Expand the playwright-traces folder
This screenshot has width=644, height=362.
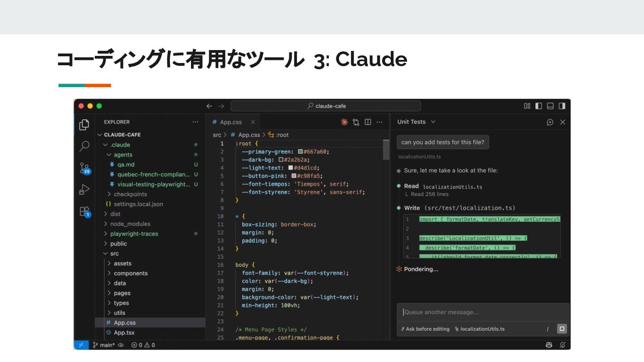click(x=150, y=234)
